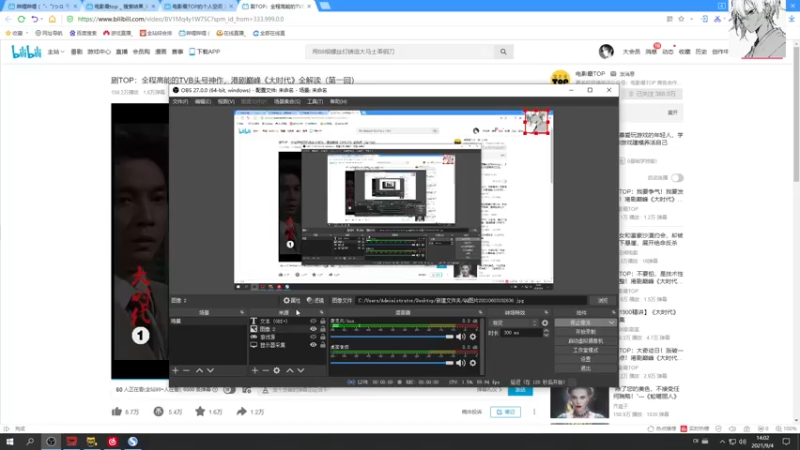
Task: Move selected source down in Sources panel
Action: 301,370
